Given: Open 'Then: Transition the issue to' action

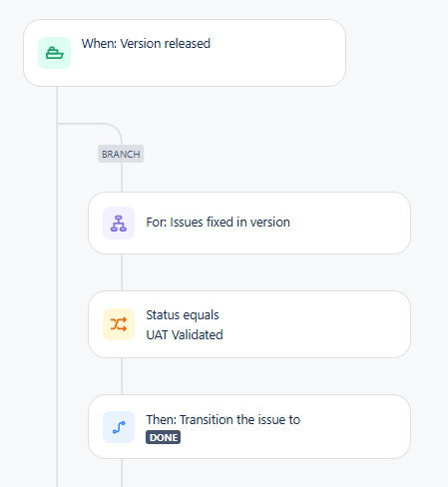Looking at the screenshot, I should pyautogui.click(x=223, y=420).
